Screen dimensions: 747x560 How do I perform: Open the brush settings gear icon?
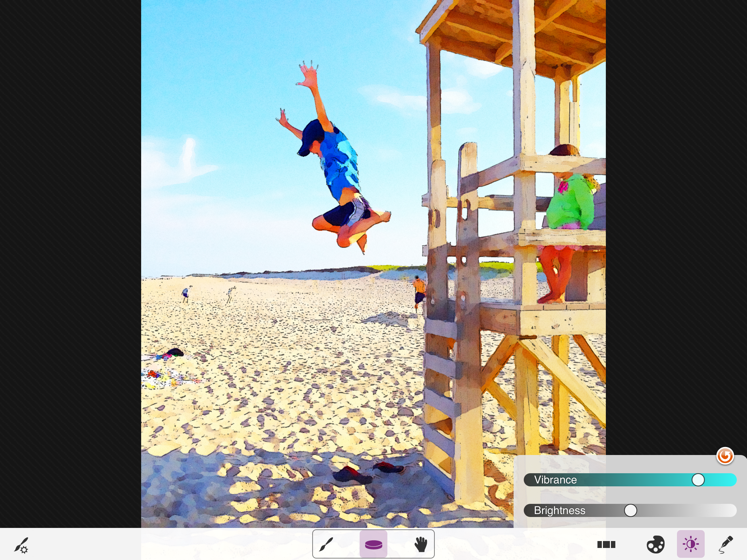click(x=21, y=545)
